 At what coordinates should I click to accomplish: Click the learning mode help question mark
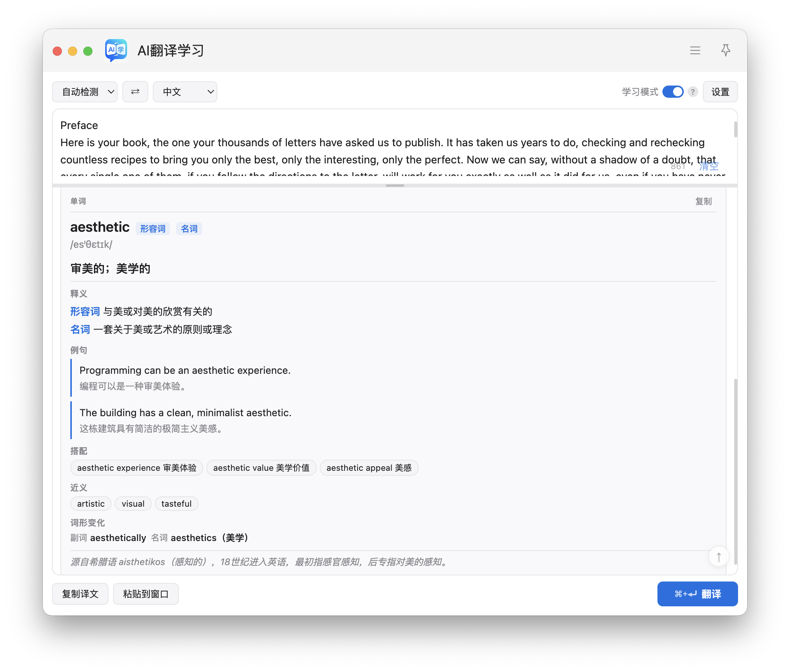coord(693,92)
